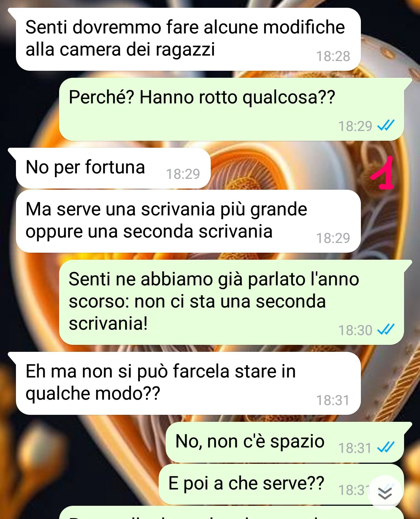Click the 18:28 timestamp on first message
This screenshot has height=519, width=420.
[333, 56]
